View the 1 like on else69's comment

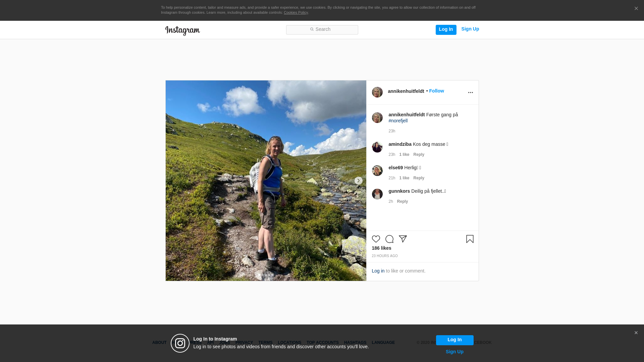pos(404,178)
